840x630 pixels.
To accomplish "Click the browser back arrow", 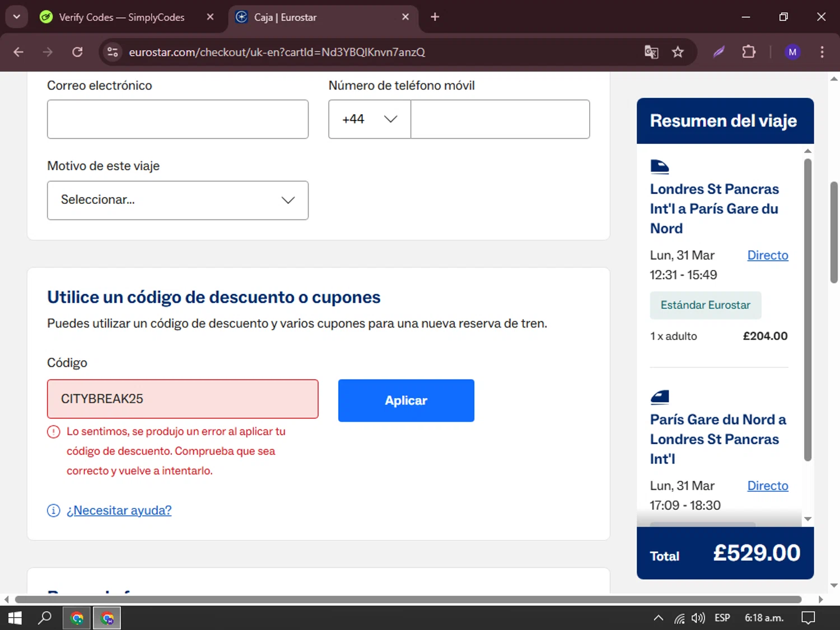I will pos(18,52).
